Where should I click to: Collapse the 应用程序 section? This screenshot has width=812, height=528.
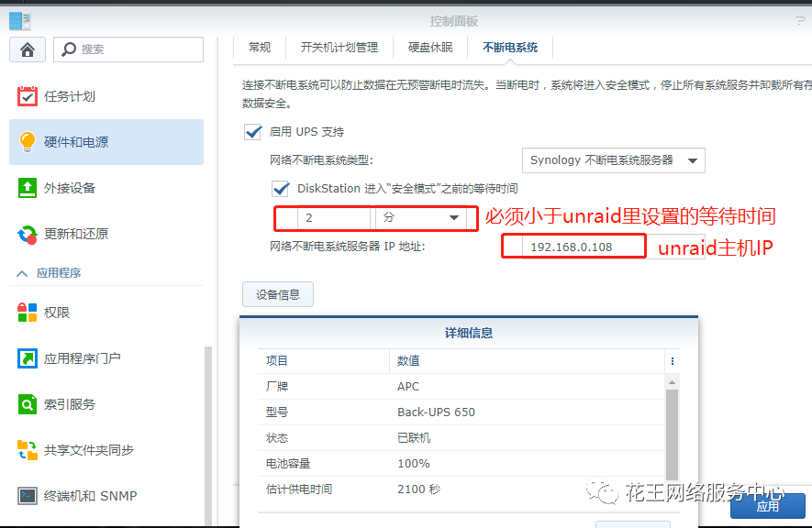(22, 273)
